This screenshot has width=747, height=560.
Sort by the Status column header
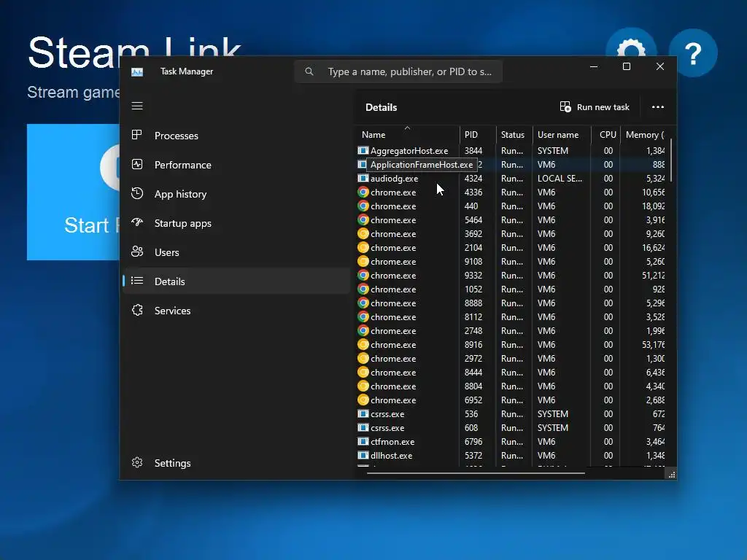coord(514,135)
